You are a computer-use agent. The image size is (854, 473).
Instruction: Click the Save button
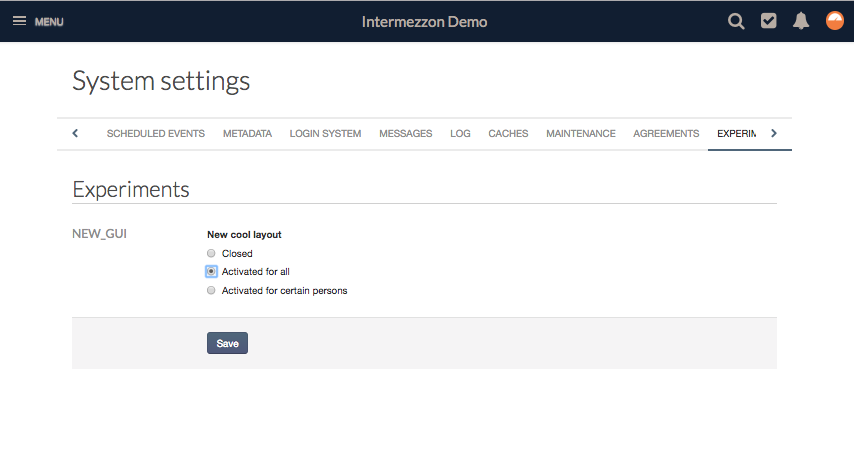point(227,343)
